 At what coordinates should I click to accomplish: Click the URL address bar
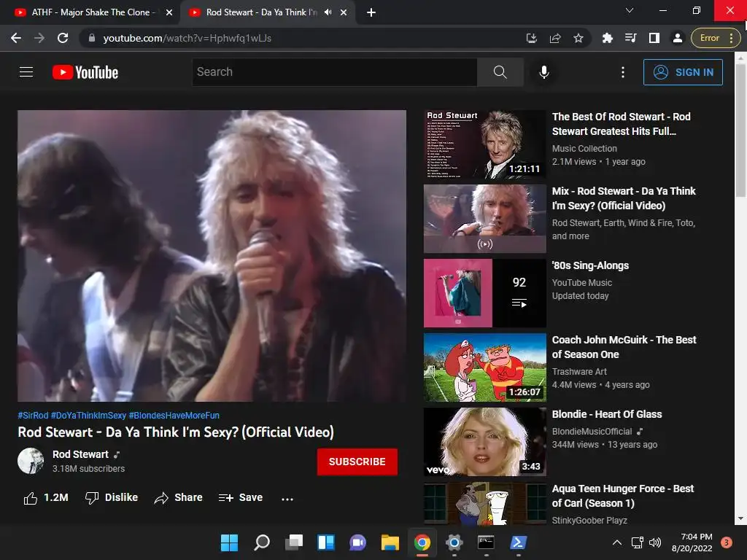pos(305,38)
